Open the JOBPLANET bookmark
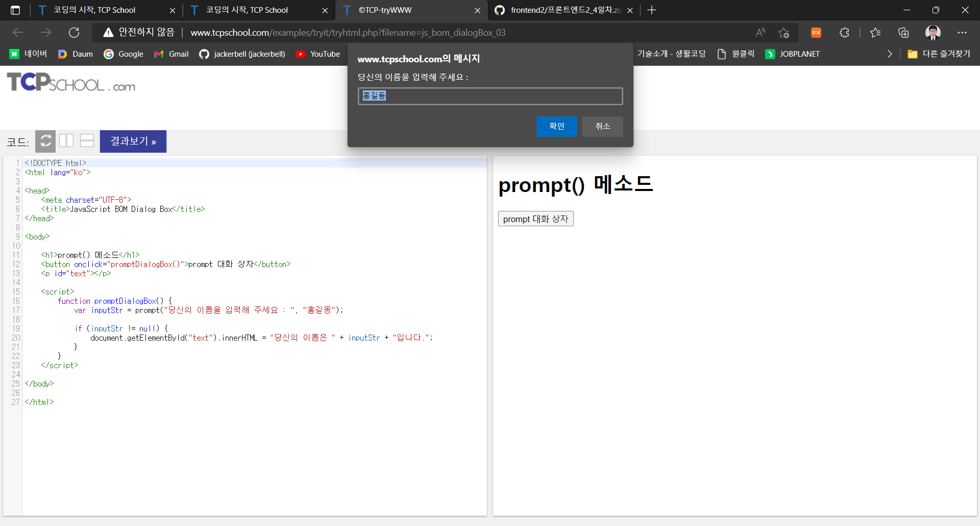This screenshot has height=526, width=980. (793, 54)
